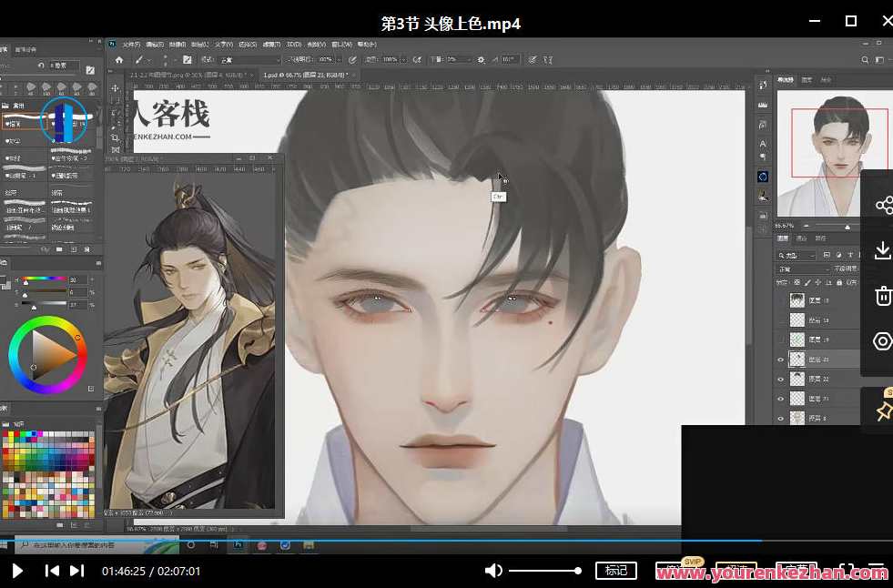
Task: Click the trash delete icon
Action: [882, 296]
